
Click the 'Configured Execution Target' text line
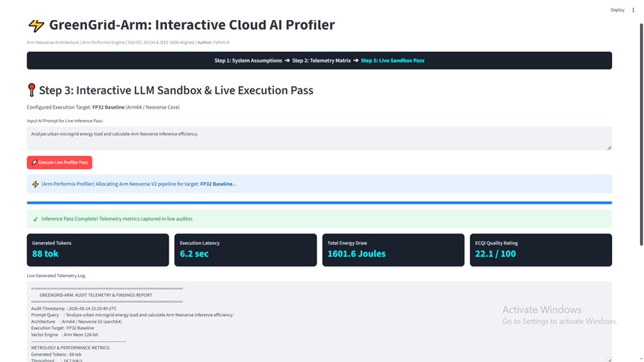pos(103,107)
